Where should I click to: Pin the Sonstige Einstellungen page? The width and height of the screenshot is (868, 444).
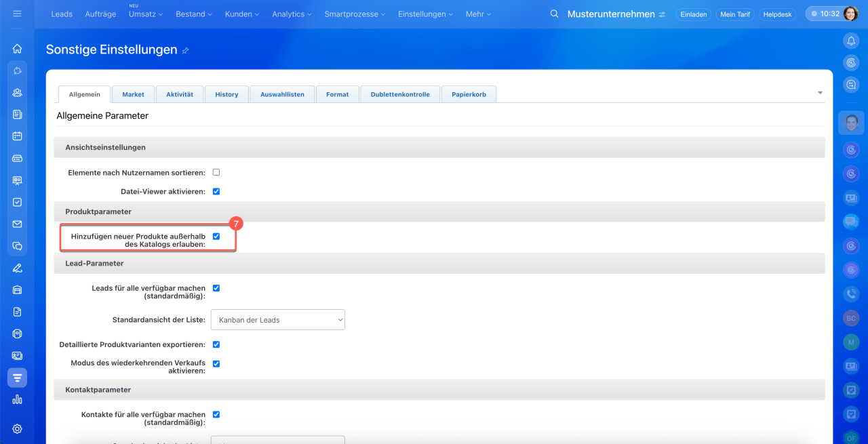tap(186, 51)
